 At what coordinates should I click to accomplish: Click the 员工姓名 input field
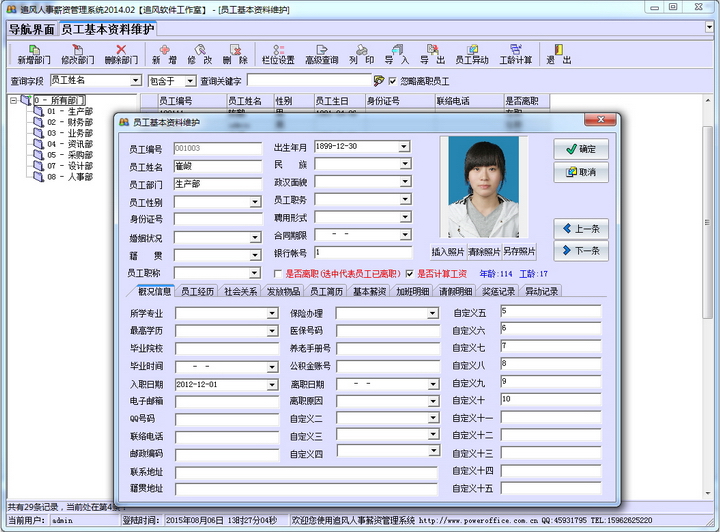click(218, 166)
